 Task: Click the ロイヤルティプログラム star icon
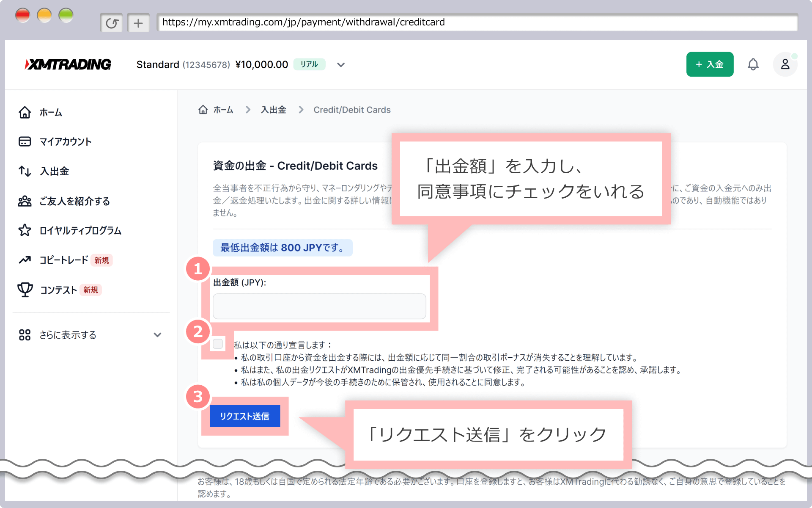(25, 230)
